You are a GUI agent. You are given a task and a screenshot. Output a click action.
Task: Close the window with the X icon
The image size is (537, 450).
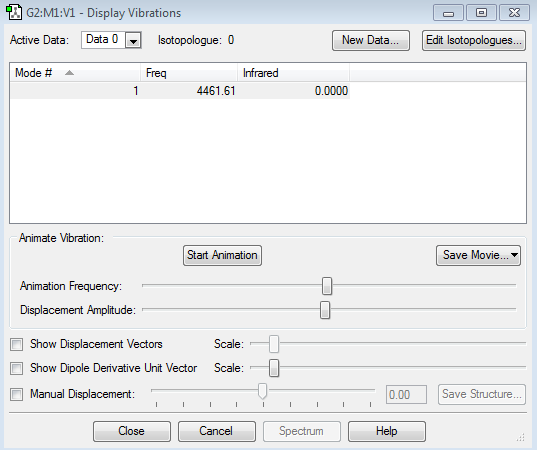(514, 13)
